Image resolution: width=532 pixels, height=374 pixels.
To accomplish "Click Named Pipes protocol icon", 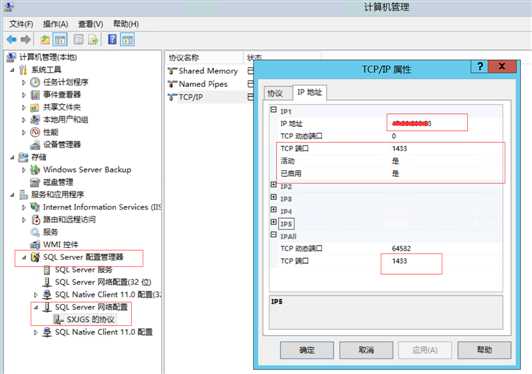I will (x=173, y=84).
